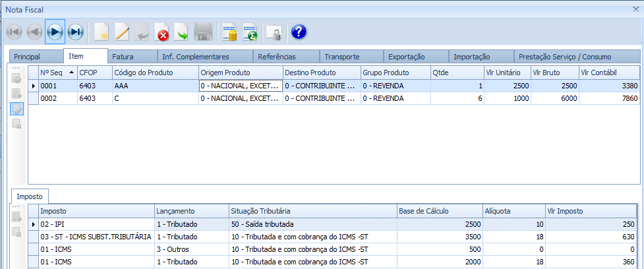This screenshot has width=644, height=269.
Task: Delete the record with the red X icon
Action: pyautogui.click(x=162, y=31)
